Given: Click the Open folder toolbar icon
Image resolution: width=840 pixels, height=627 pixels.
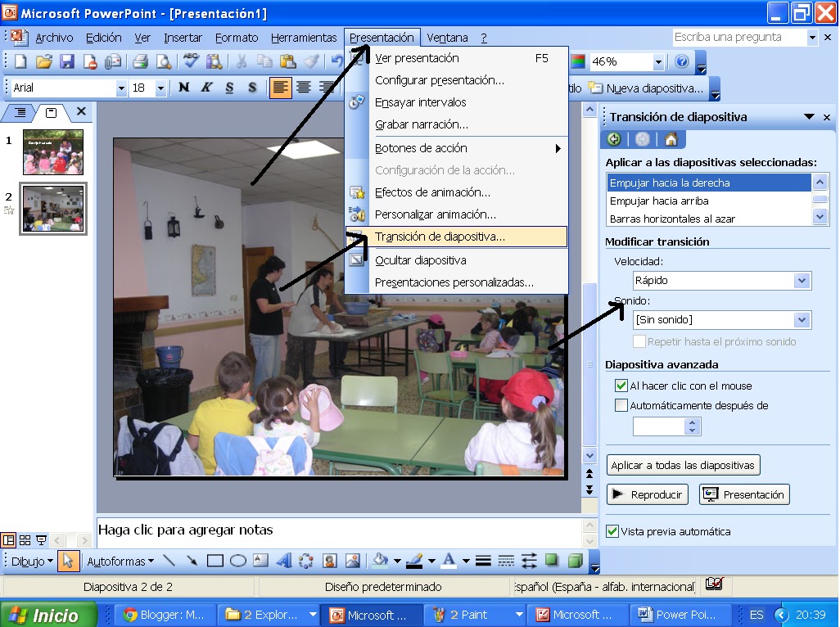Looking at the screenshot, I should pos(43,61).
